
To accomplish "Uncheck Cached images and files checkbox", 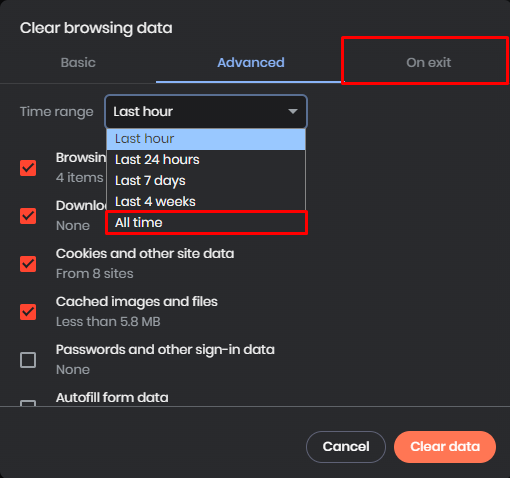I will [x=28, y=312].
